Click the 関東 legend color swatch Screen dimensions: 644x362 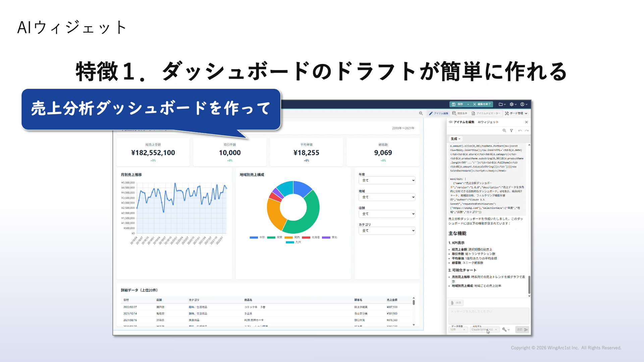271,237
